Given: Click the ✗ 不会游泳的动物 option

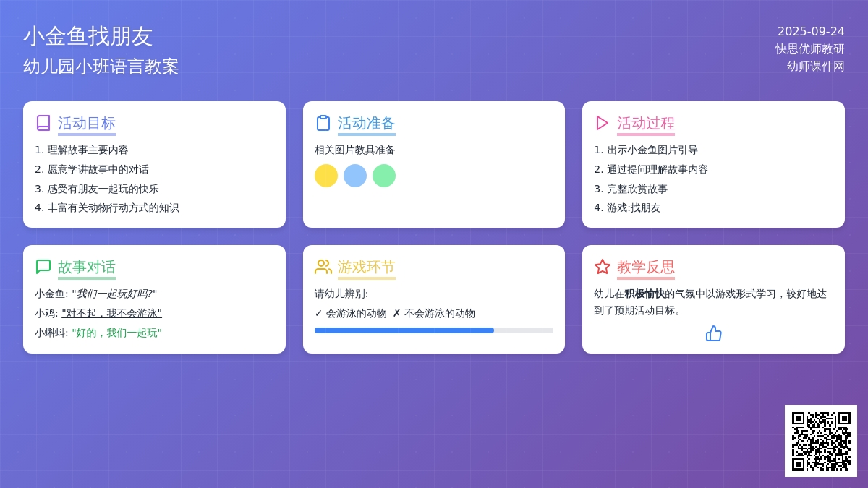Looking at the screenshot, I should coord(434,313).
